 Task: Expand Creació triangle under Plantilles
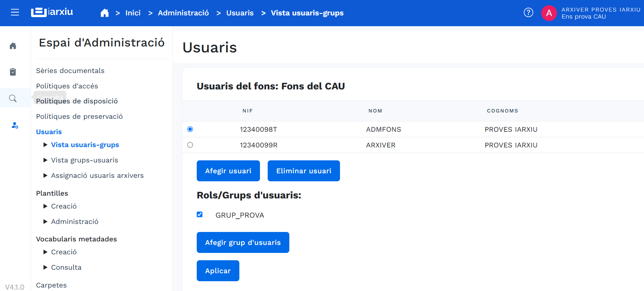click(45, 206)
